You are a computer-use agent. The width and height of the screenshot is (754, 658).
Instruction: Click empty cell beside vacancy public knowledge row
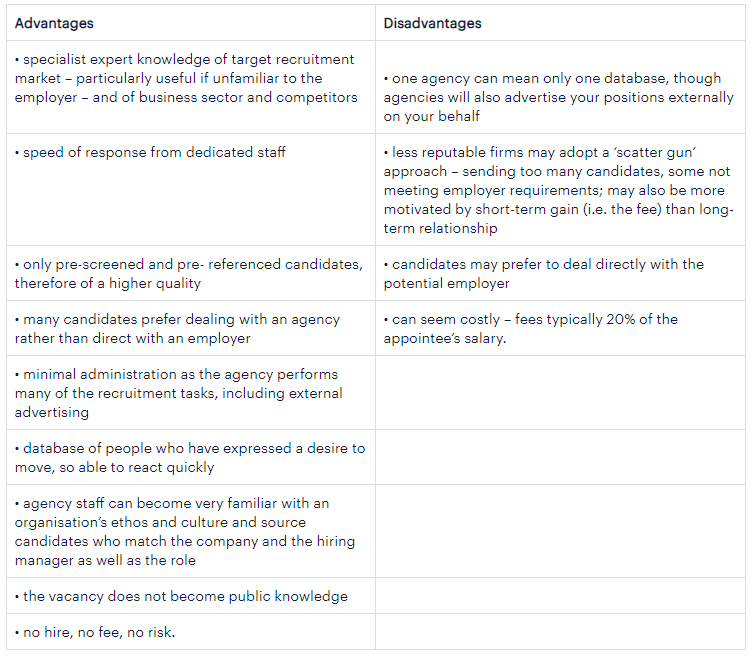[x=560, y=596]
